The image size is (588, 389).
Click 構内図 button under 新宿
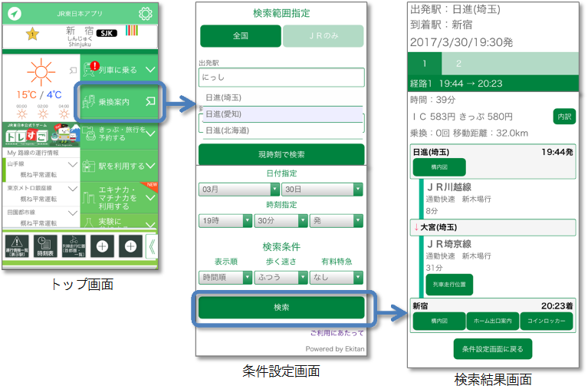pos(439,321)
